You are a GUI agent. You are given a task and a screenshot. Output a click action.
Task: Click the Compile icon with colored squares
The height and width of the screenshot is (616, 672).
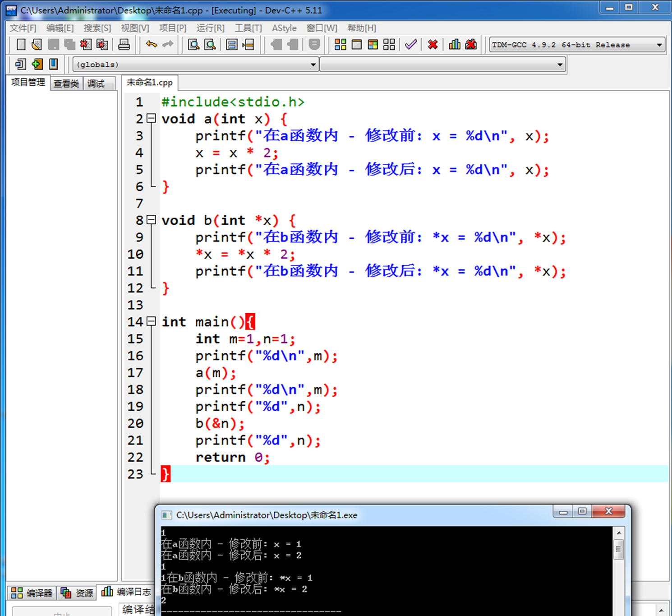[x=341, y=45]
